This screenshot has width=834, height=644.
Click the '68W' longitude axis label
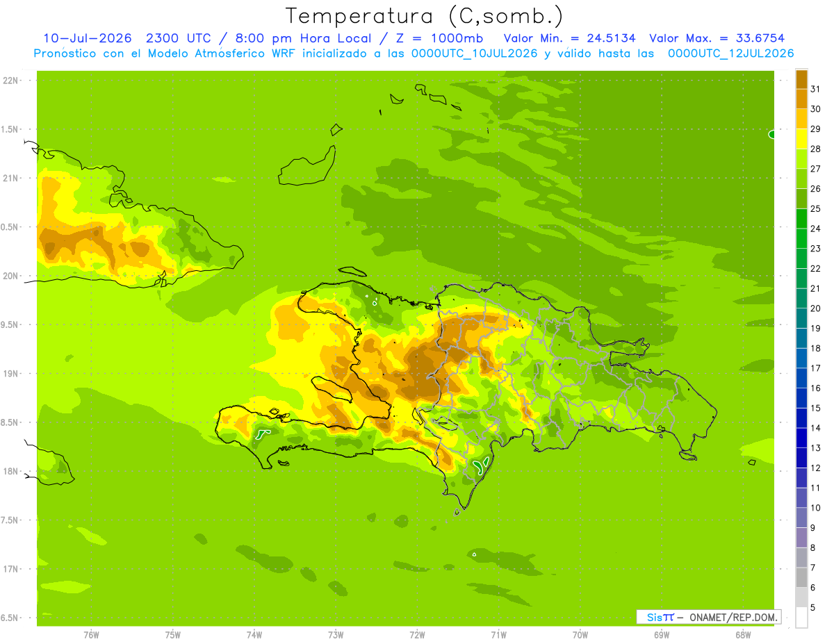pyautogui.click(x=743, y=635)
